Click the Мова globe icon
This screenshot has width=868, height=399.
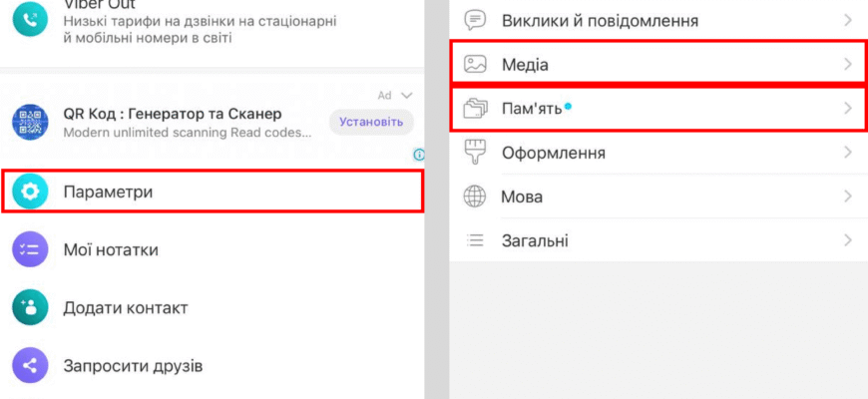[475, 197]
